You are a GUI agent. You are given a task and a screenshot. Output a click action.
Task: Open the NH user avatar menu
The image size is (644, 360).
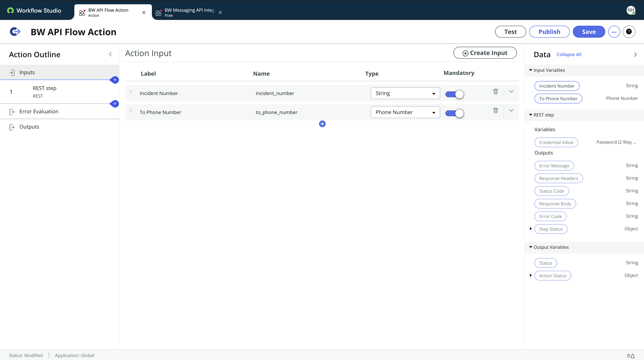click(x=631, y=10)
